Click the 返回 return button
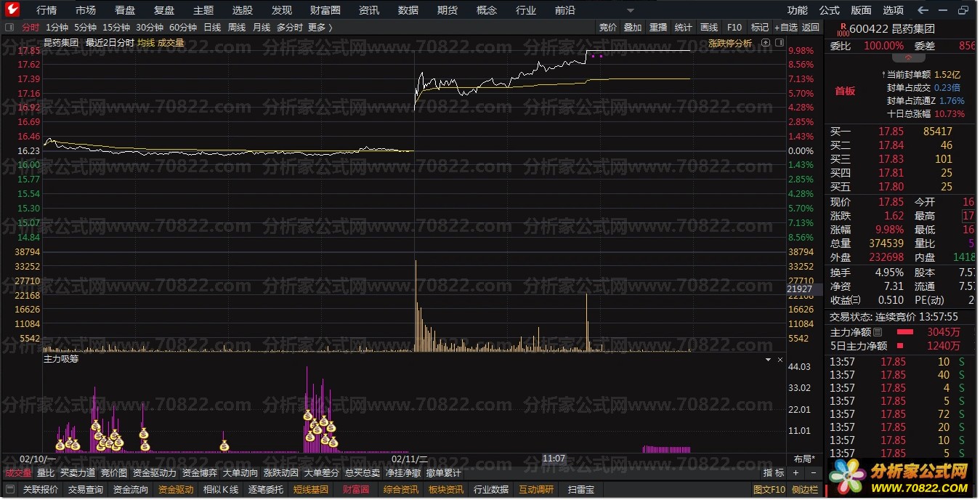980x500 pixels. (811, 27)
